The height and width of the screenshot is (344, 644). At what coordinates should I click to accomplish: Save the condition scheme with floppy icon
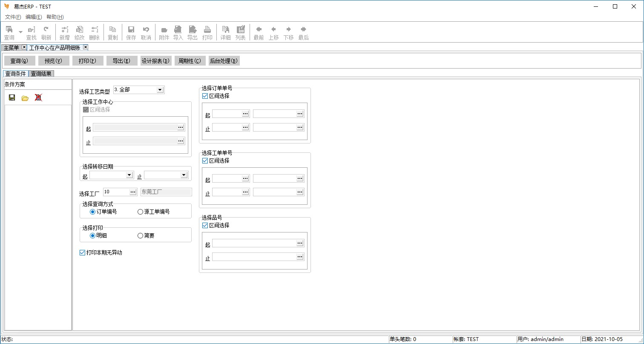pyautogui.click(x=12, y=97)
